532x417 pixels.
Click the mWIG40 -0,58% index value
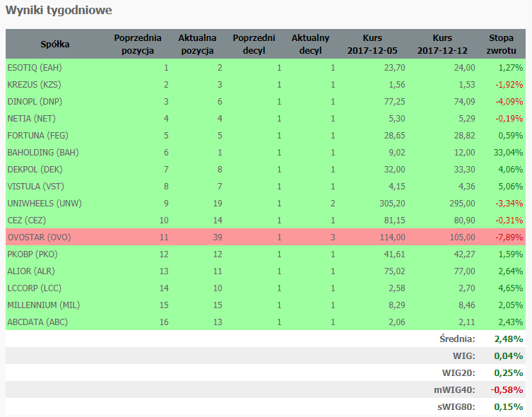pyautogui.click(x=507, y=389)
